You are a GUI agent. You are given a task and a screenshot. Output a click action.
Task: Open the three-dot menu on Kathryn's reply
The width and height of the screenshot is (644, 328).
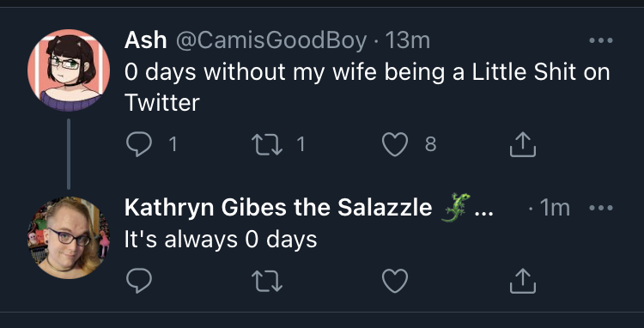[x=601, y=208]
